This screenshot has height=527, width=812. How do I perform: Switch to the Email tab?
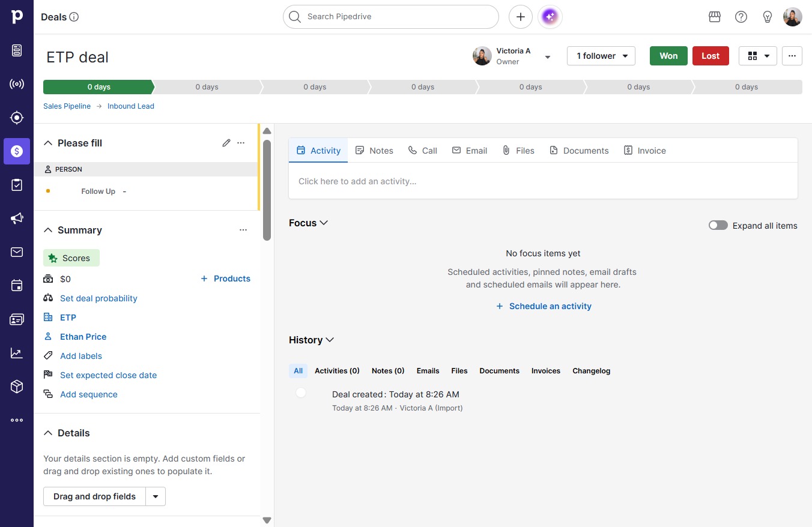[x=470, y=151]
